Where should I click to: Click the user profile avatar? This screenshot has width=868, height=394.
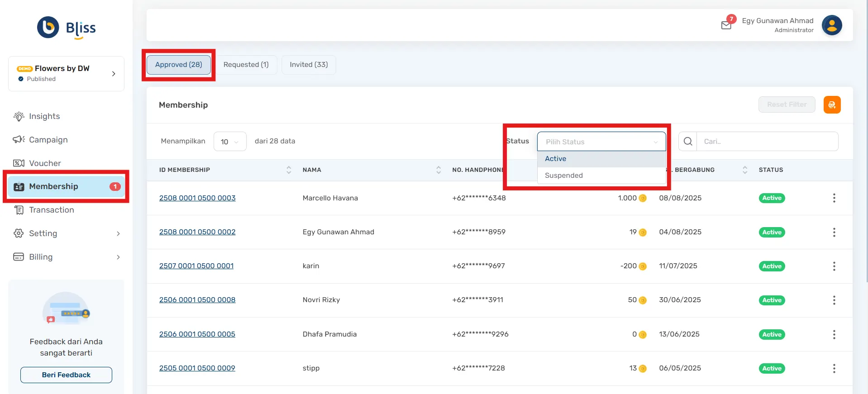coord(832,25)
